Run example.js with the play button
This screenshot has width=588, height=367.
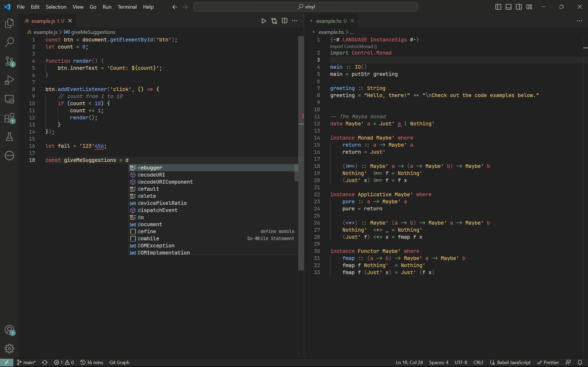tap(264, 21)
